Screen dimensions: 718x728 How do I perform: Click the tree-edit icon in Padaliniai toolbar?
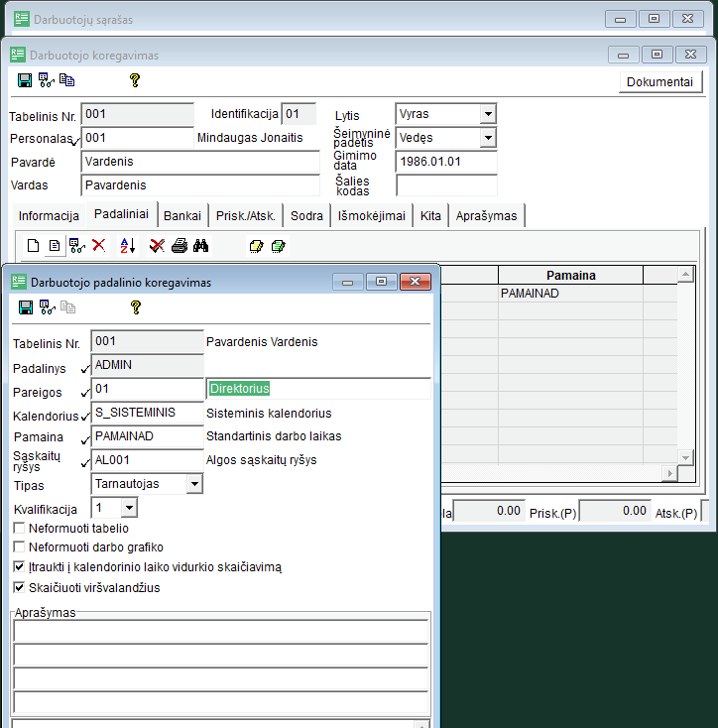(76, 246)
